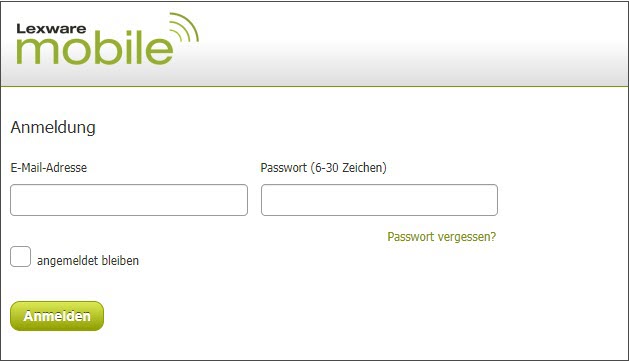Click the Lexware mobile logo
Viewport: 629px width, 361px height.
[108, 39]
